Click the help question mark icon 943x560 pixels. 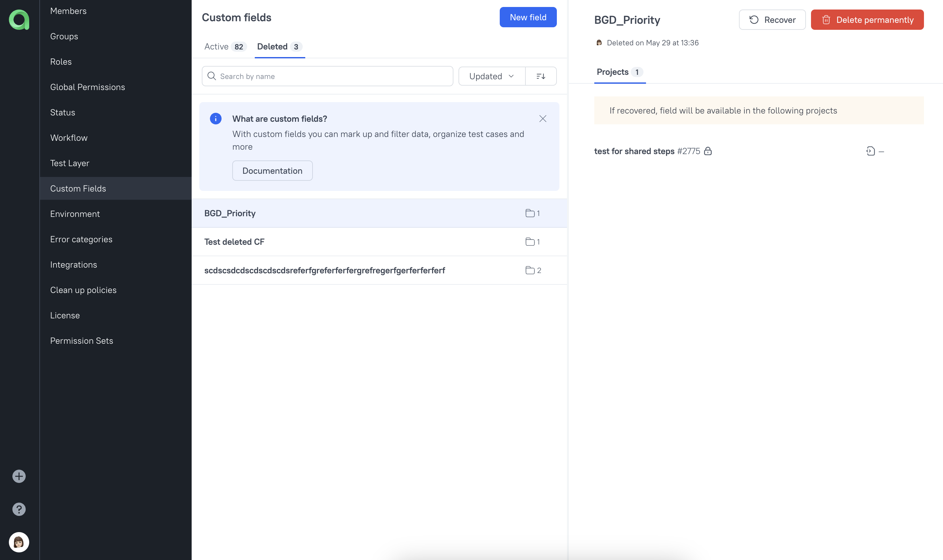pyautogui.click(x=19, y=509)
